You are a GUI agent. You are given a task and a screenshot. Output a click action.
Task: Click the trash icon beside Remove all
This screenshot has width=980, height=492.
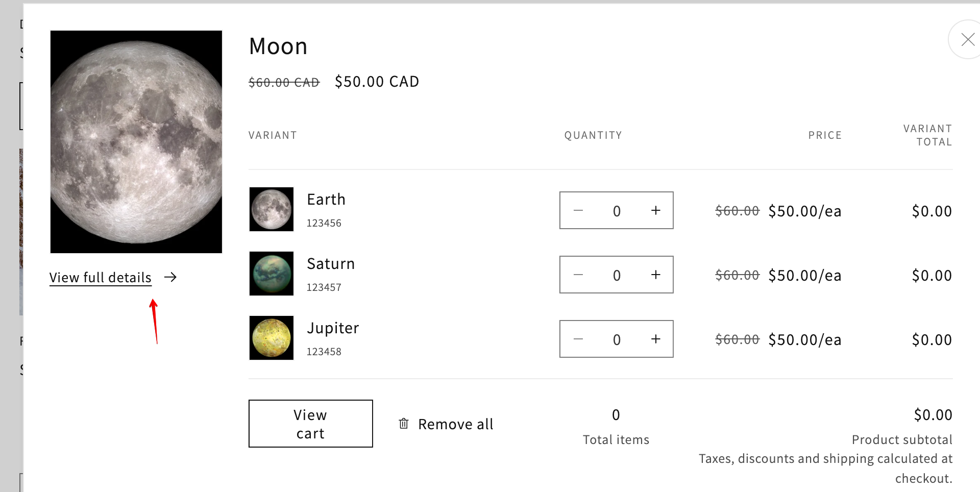pyautogui.click(x=404, y=424)
